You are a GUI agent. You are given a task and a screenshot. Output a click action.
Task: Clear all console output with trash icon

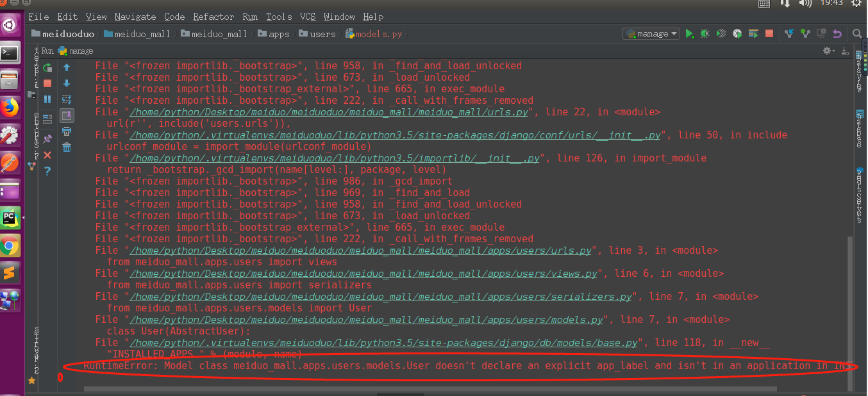[67, 147]
